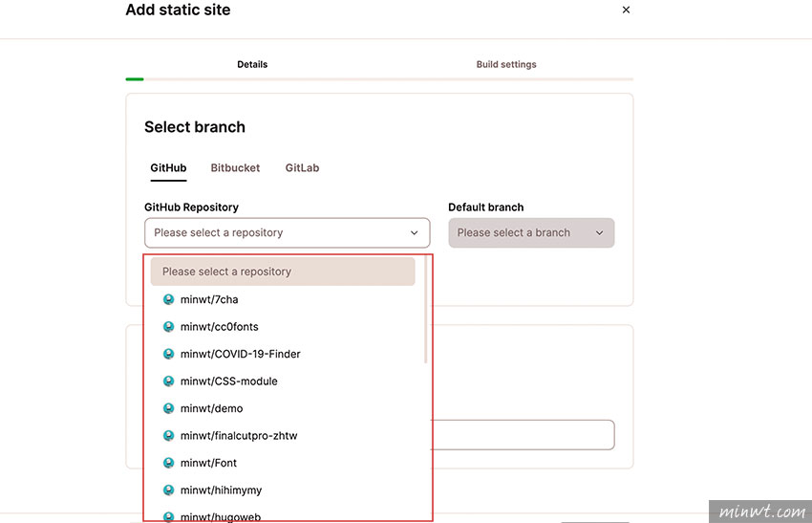Select the GitHub provider tab
812x523 pixels.
pos(168,168)
